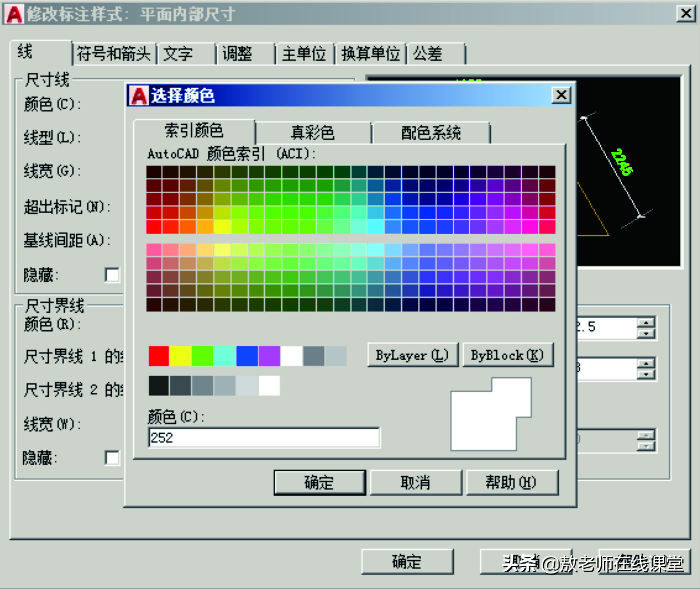Click the ByLayer button

(x=413, y=355)
